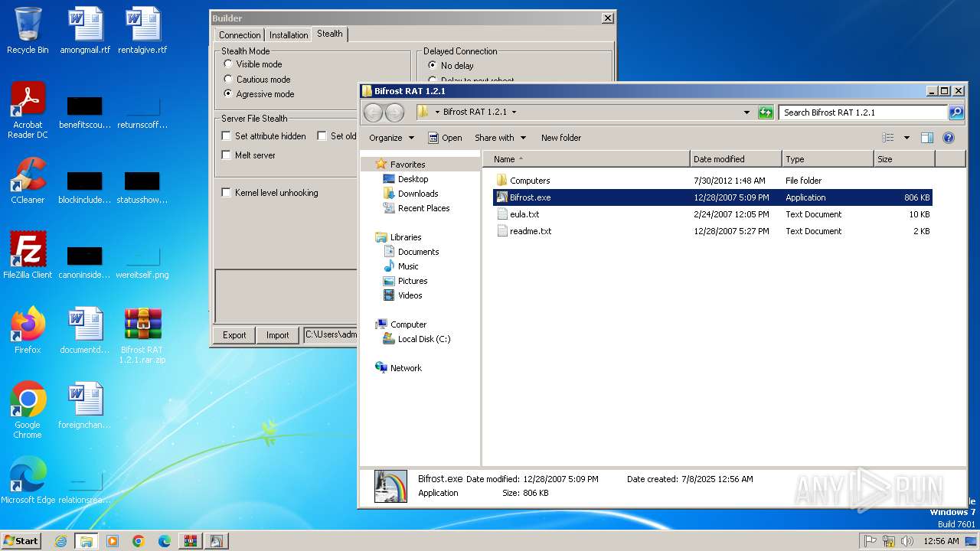The height and width of the screenshot is (551, 980).
Task: Switch to Connection tab in Builder
Action: pos(239,35)
